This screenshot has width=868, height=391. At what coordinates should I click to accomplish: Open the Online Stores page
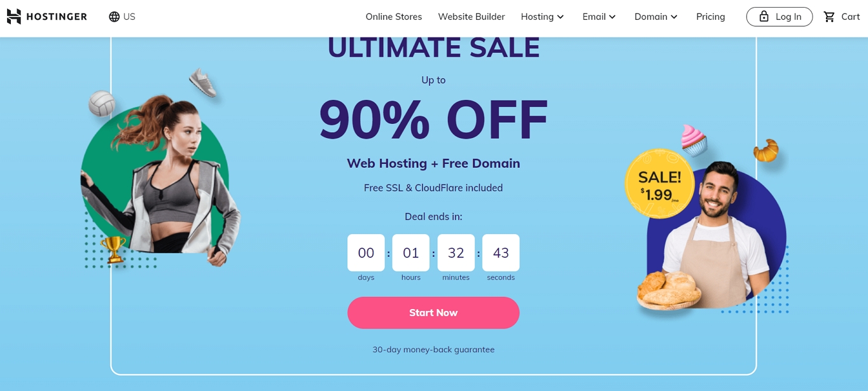point(393,17)
